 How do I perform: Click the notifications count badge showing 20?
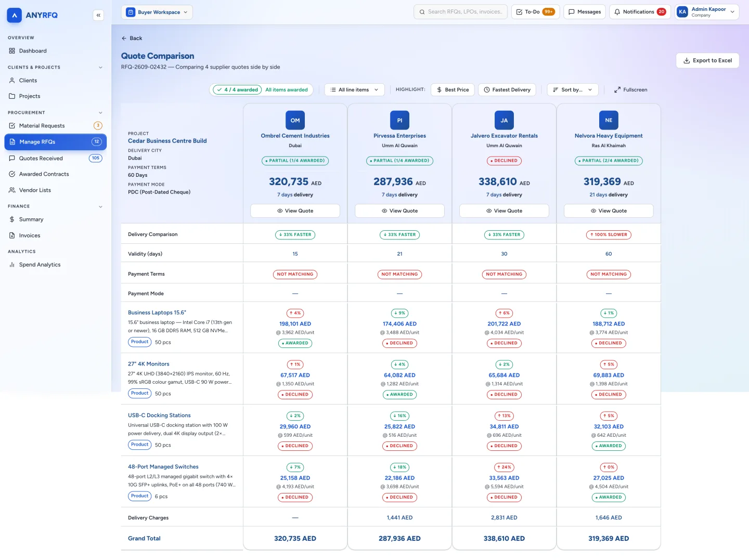661,12
